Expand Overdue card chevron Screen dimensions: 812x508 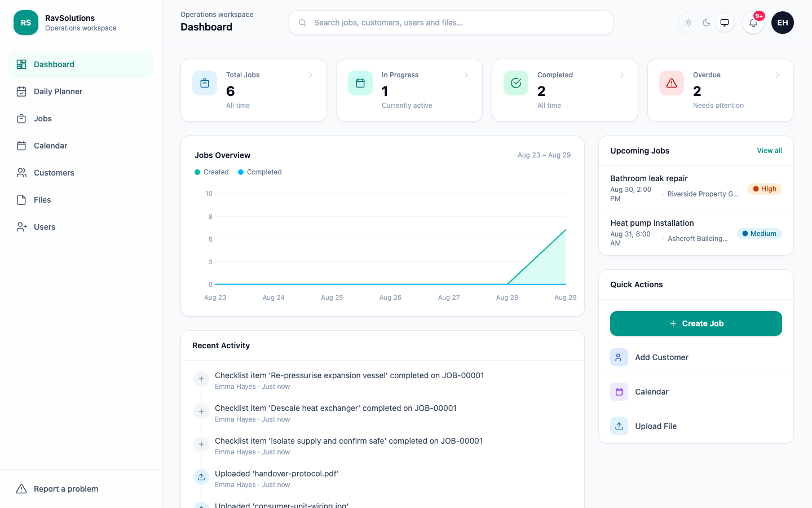(x=778, y=75)
